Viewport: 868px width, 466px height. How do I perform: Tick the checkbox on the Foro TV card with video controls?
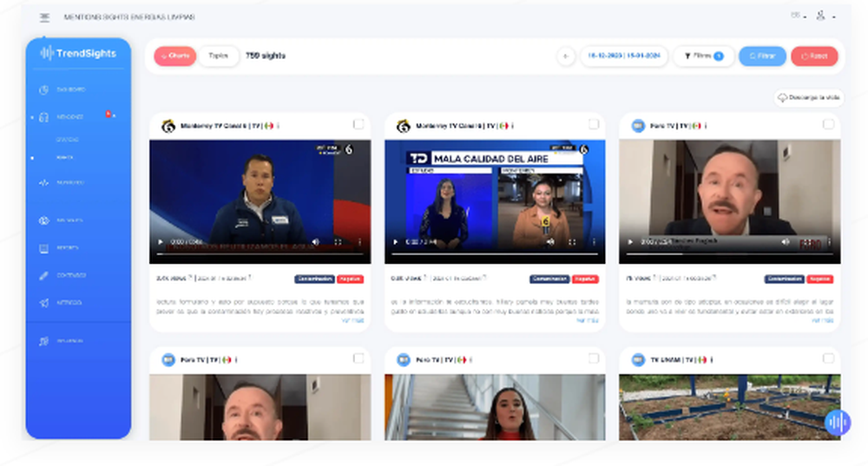pos(828,124)
